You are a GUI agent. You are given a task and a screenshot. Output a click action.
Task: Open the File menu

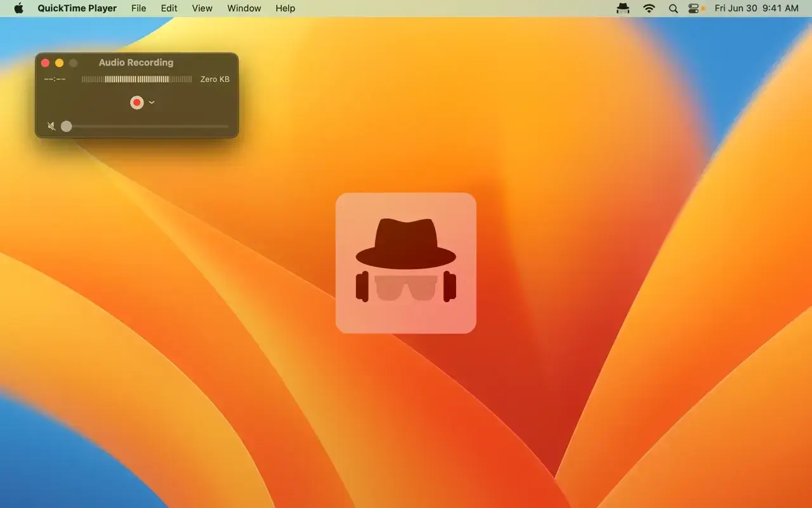click(x=138, y=8)
